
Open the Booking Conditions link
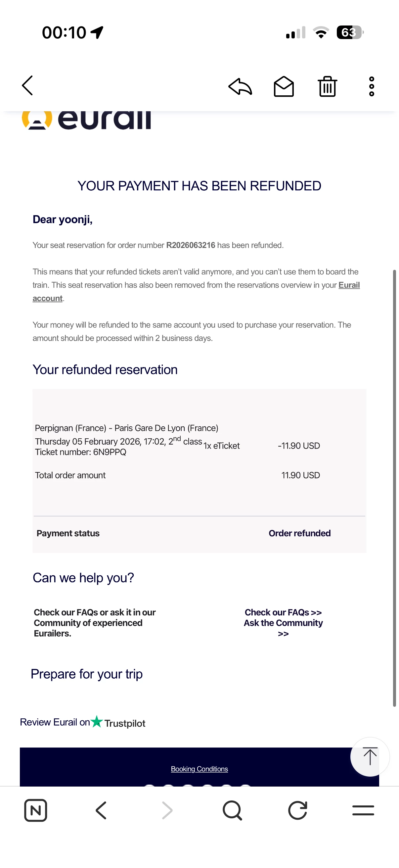click(199, 769)
